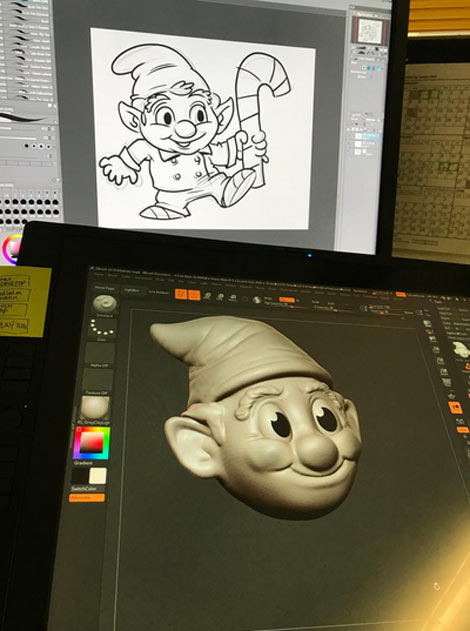Click the highlighted orange icon on right shelf
The height and width of the screenshot is (631, 470).
coord(455,408)
